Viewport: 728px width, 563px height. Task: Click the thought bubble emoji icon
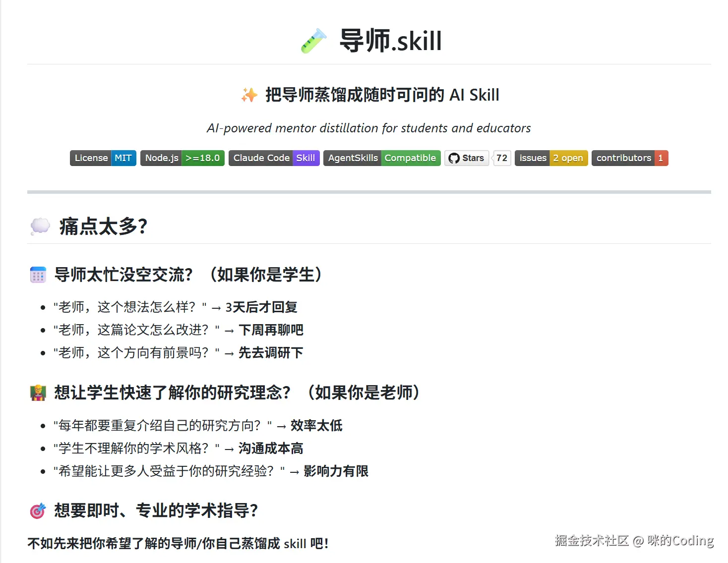[40, 226]
